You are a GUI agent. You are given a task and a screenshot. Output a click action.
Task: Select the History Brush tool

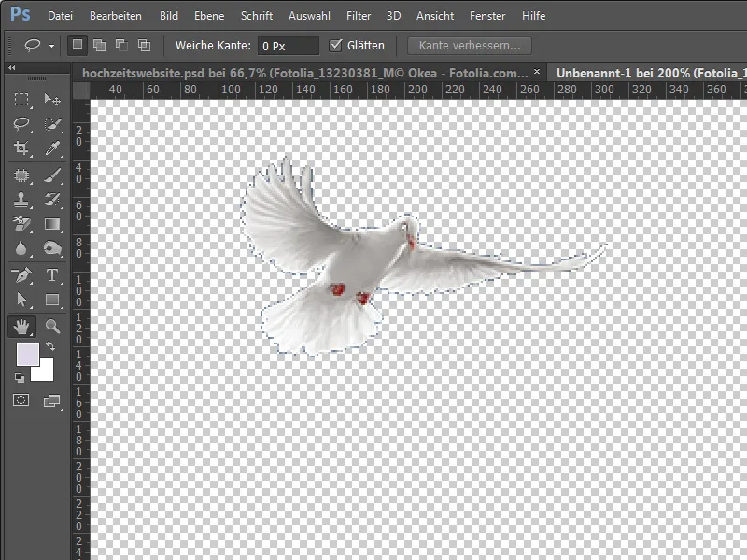tap(52, 200)
